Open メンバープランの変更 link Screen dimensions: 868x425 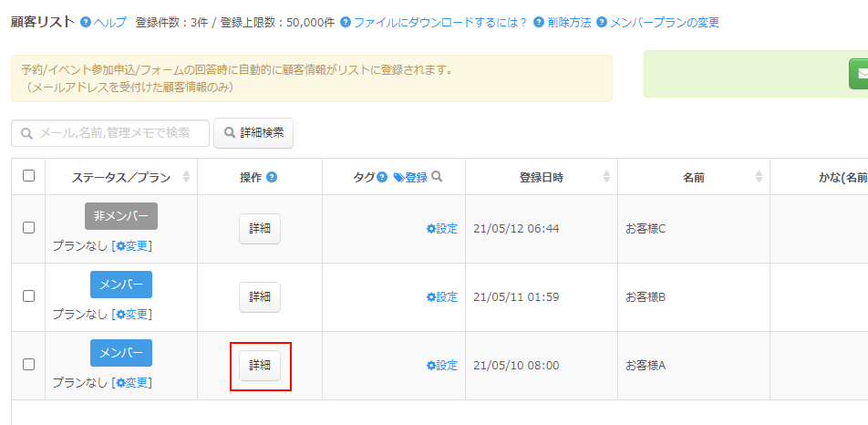pos(658,23)
